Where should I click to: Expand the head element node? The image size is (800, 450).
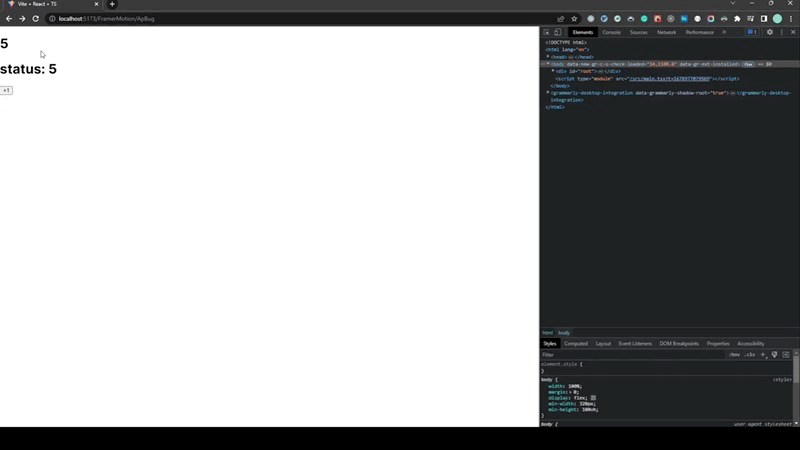[548, 57]
